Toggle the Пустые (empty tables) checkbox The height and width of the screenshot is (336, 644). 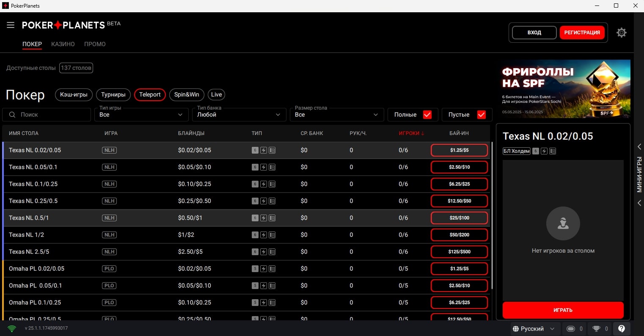pyautogui.click(x=482, y=115)
